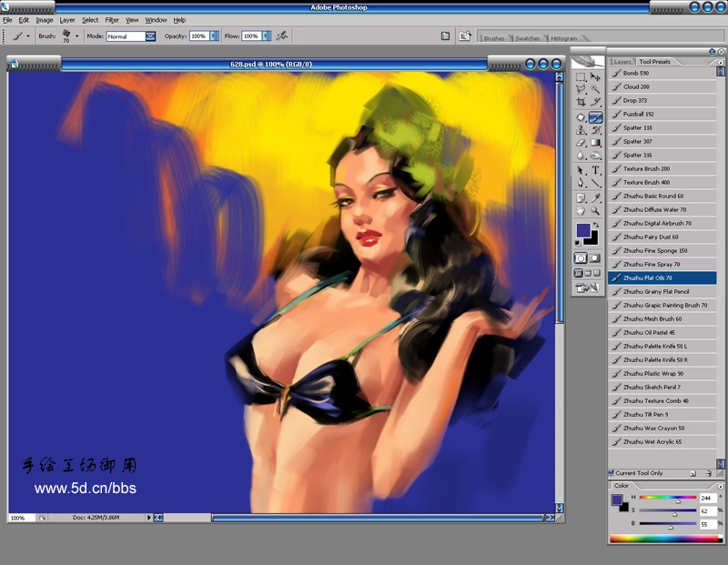Open the Brush preset picker arrow
The height and width of the screenshot is (565, 728).
click(77, 36)
